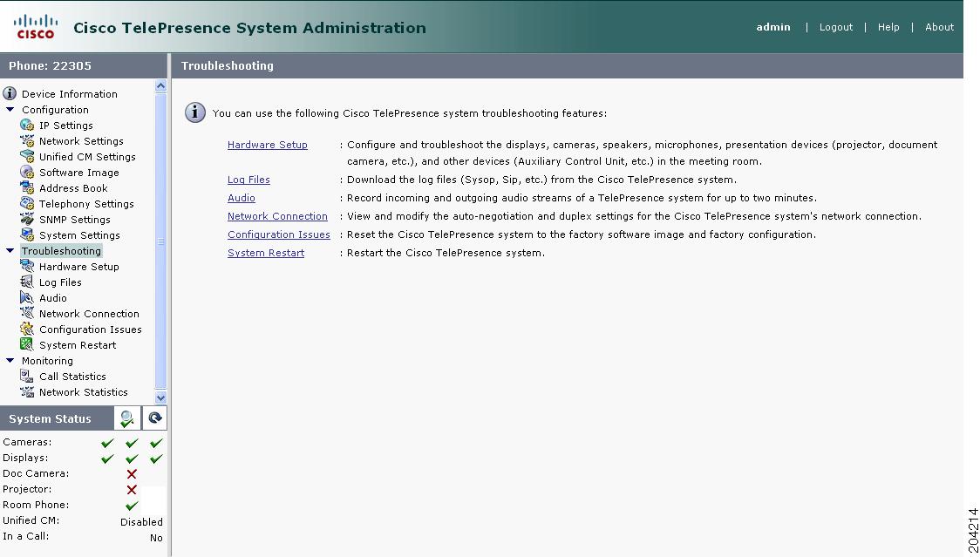This screenshot has width=980, height=557.
Task: Select Configuration in the navigation tree
Action: point(55,110)
